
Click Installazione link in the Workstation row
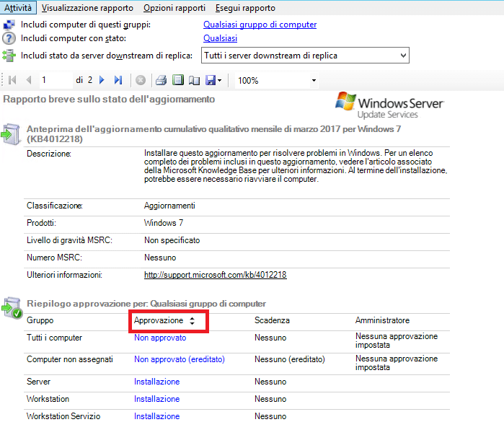157,399
